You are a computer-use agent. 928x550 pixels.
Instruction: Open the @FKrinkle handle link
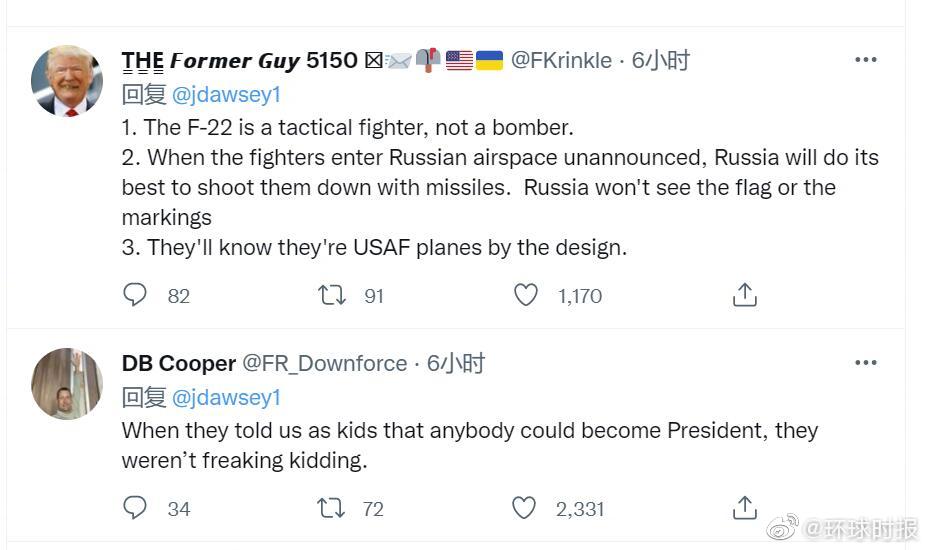(x=561, y=60)
